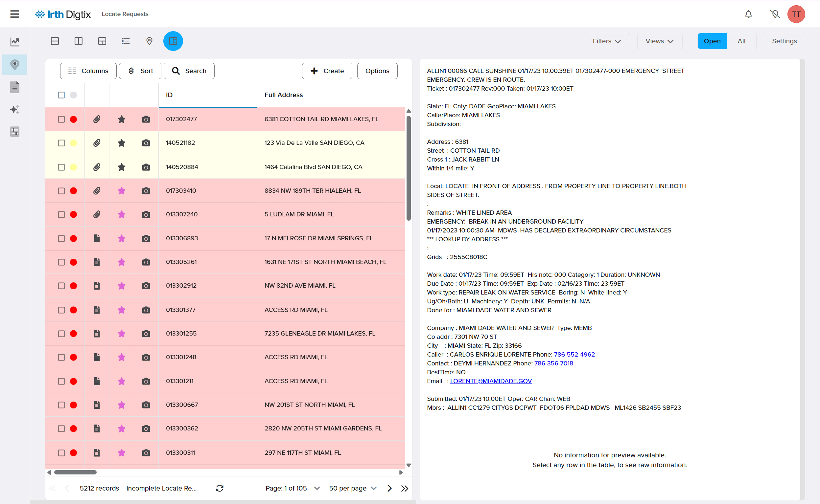Click the Create button
820x504 pixels.
pyautogui.click(x=327, y=71)
